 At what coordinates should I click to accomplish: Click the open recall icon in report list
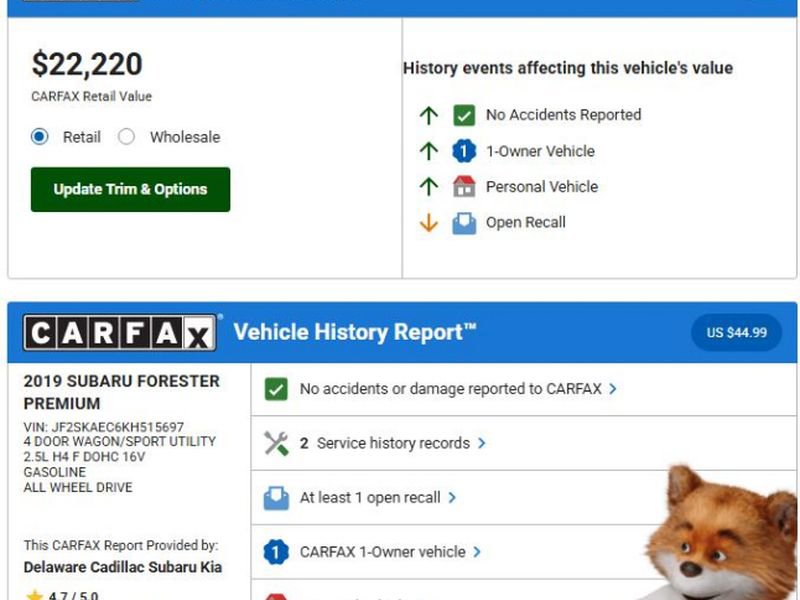pyautogui.click(x=276, y=497)
